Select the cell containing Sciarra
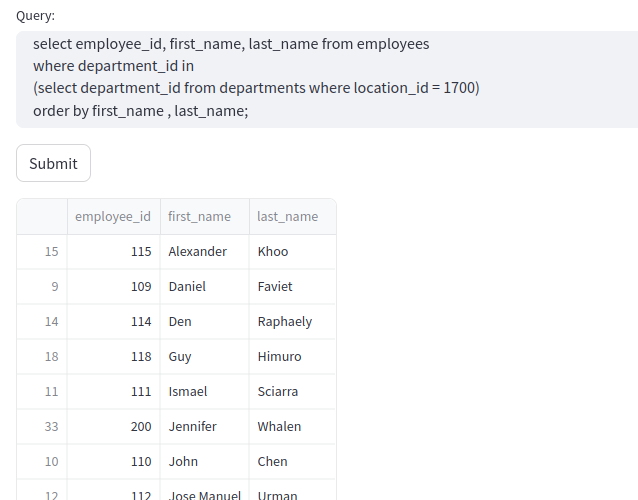 (293, 391)
